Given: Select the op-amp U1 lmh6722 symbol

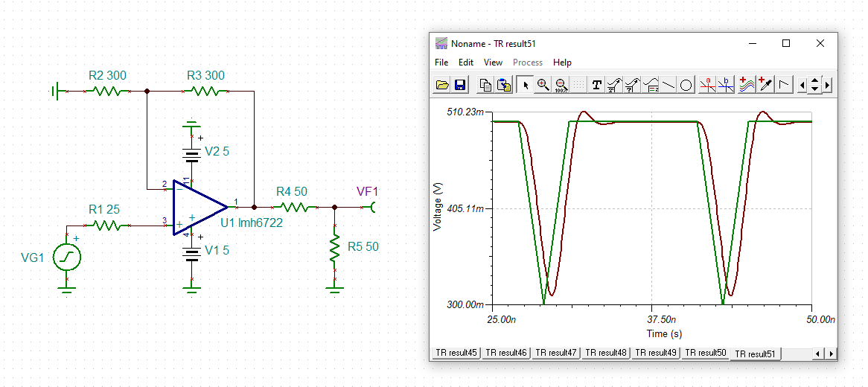Looking at the screenshot, I should coord(200,207).
